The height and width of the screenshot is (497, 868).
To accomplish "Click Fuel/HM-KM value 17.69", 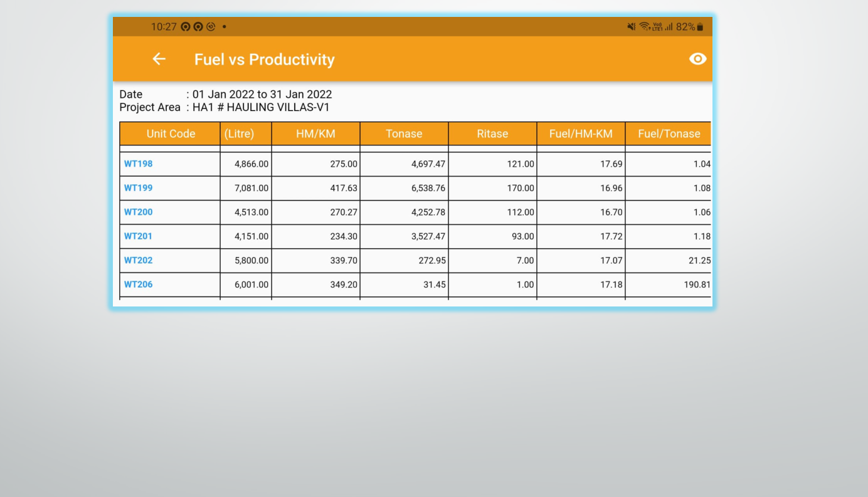I will (611, 164).
